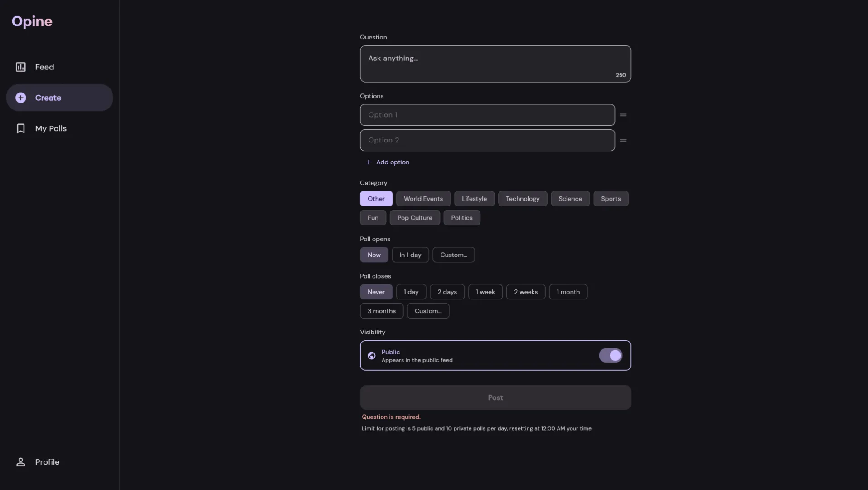This screenshot has height=490, width=868.
Task: Click the Post button
Action: 495,398
